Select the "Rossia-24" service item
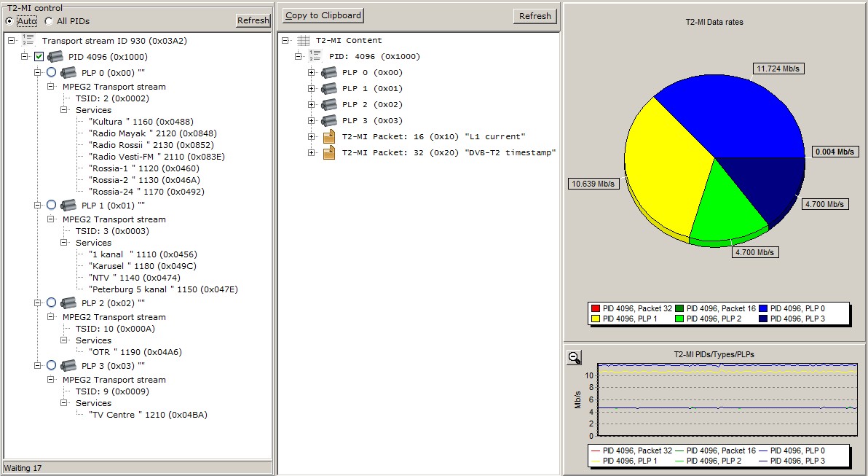This screenshot has height=476, width=868. (x=146, y=192)
